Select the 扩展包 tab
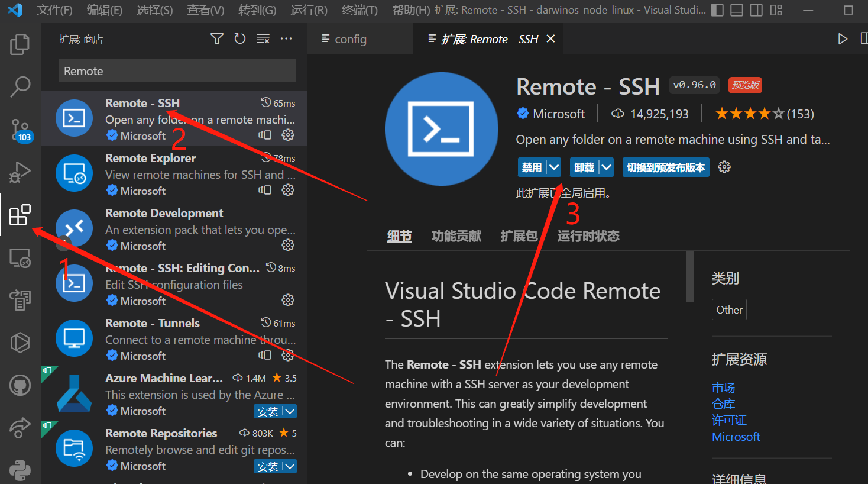 [519, 236]
